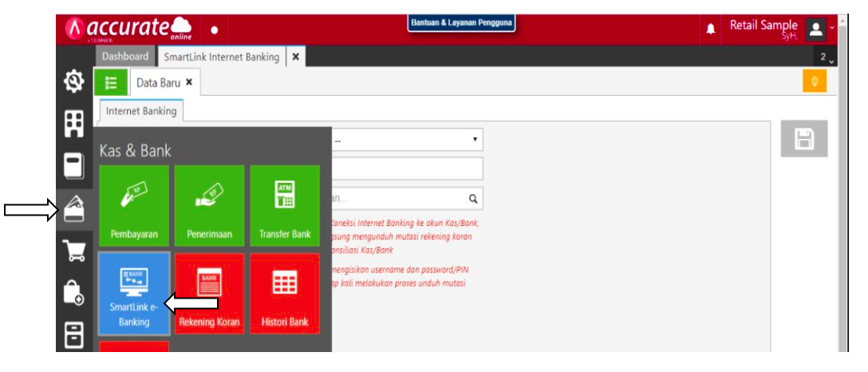This screenshot has width=868, height=372.
Task: Click the Accurate Online logo
Action: [x=128, y=28]
